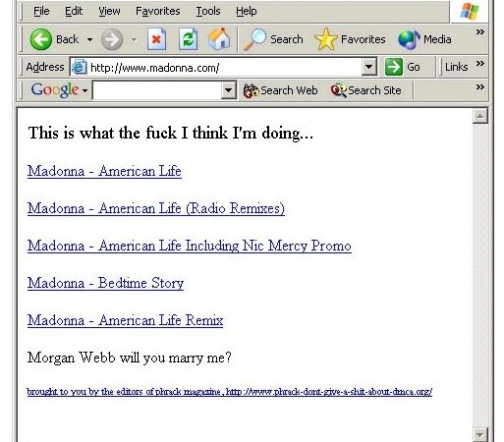Image resolution: width=504 pixels, height=442 pixels.
Task: Open American Life Including Nic Mercy Promo link
Action: pos(190,246)
